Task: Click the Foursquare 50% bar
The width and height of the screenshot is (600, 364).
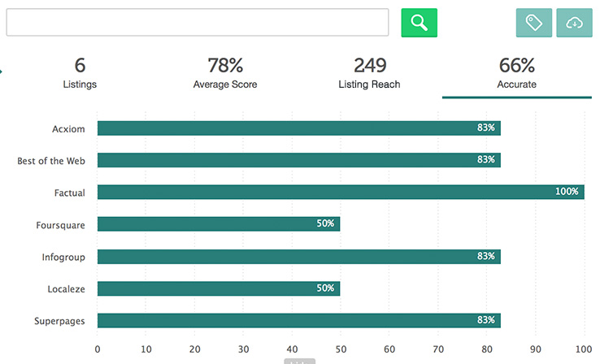Action: tap(218, 223)
